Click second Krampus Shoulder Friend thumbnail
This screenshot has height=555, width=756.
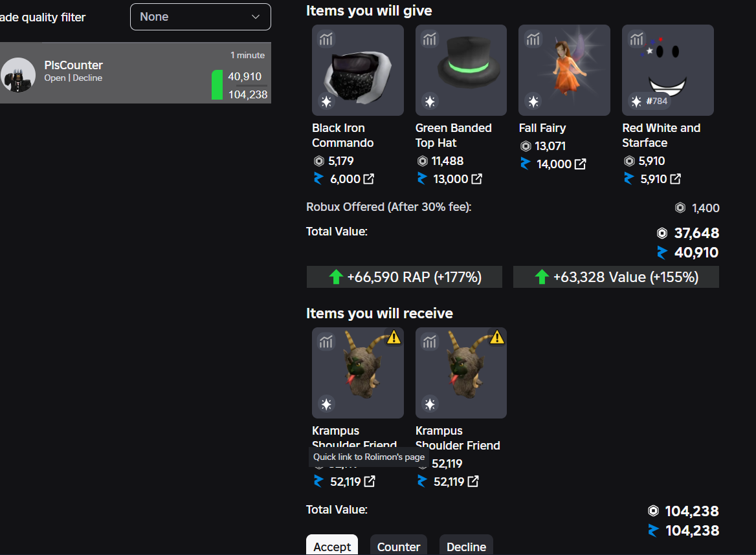pyautogui.click(x=461, y=373)
